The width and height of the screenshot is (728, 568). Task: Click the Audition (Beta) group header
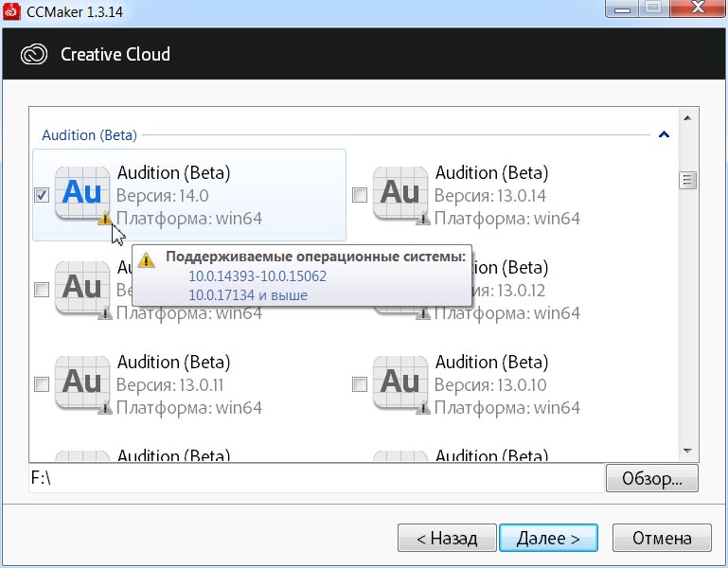[89, 135]
